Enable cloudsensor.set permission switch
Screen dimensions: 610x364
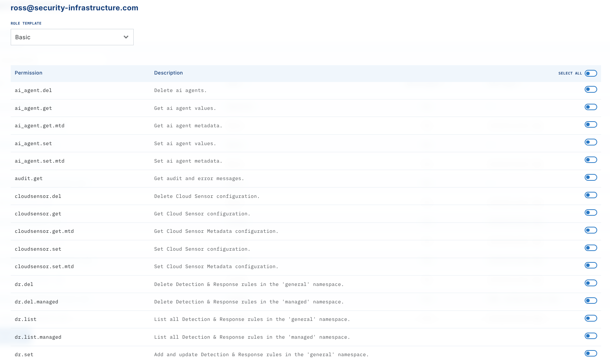coord(590,248)
